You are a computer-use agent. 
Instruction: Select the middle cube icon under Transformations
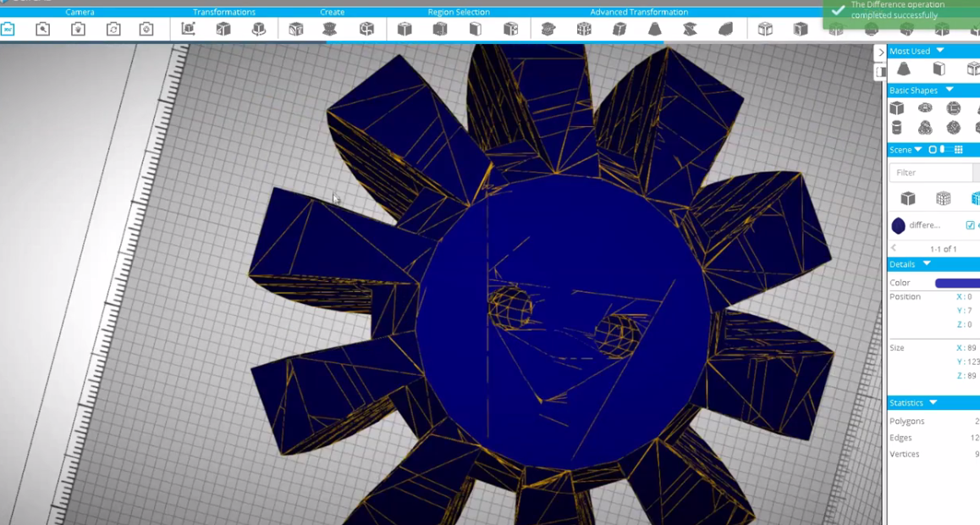pyautogui.click(x=223, y=29)
